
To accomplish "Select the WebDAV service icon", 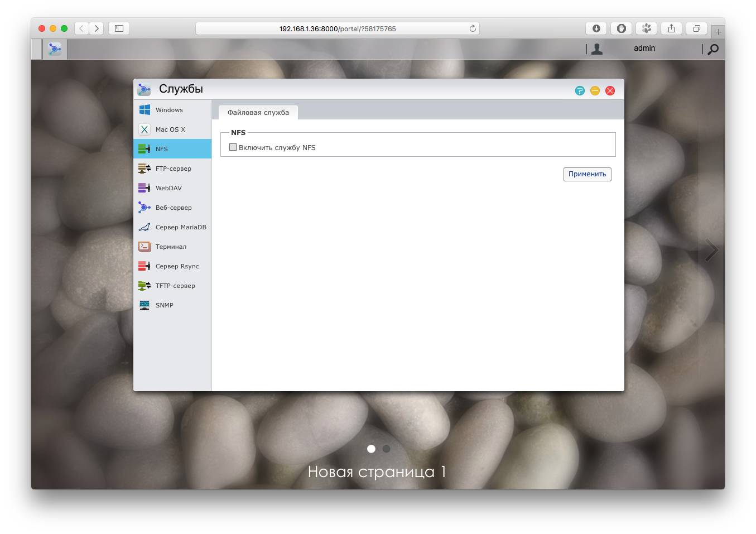I will click(145, 188).
